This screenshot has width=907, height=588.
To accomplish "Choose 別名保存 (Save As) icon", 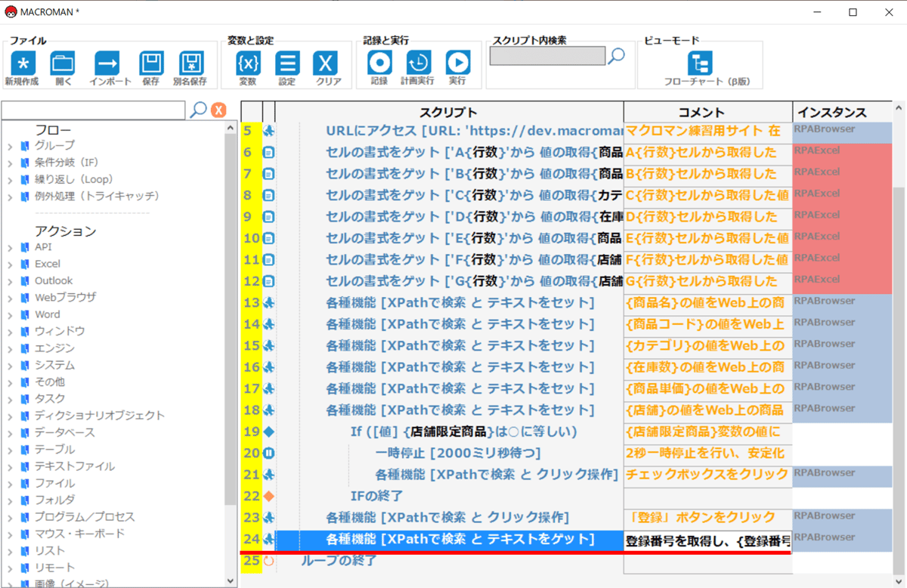I will pyautogui.click(x=190, y=63).
